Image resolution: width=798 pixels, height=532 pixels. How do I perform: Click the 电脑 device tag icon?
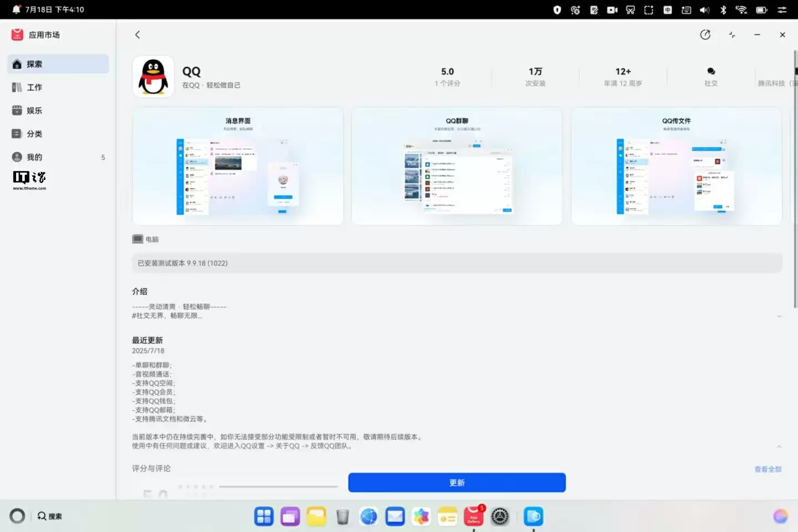click(x=137, y=239)
